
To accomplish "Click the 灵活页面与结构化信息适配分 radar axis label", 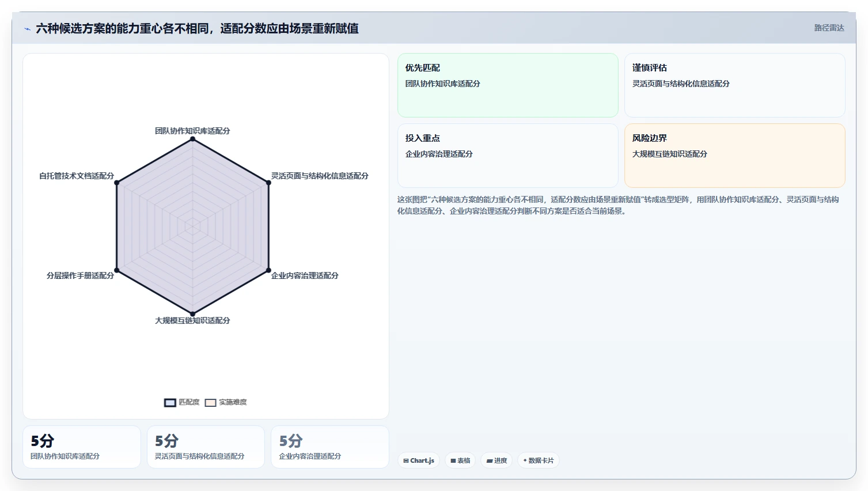I will tap(320, 176).
